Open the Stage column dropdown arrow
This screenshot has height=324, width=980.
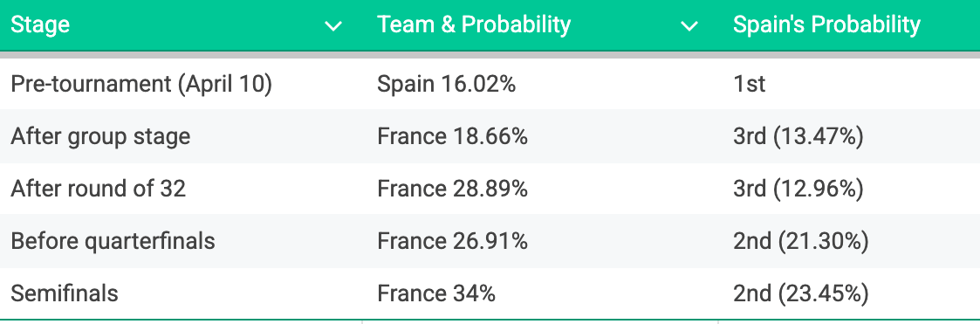pyautogui.click(x=333, y=26)
